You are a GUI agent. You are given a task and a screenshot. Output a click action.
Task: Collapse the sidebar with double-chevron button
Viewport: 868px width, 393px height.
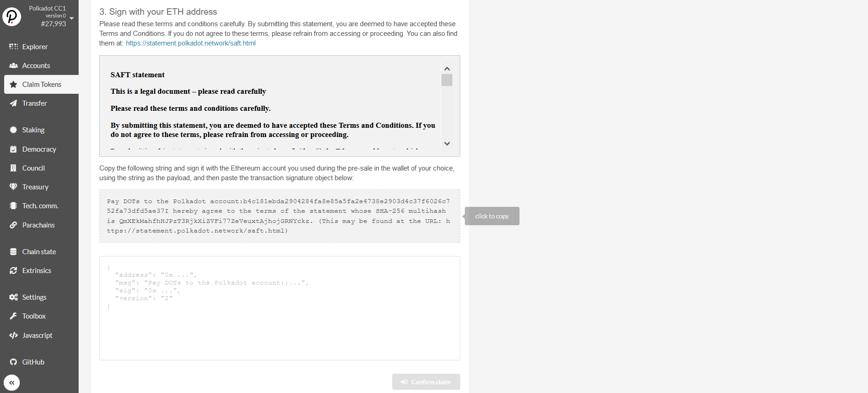(x=11, y=382)
